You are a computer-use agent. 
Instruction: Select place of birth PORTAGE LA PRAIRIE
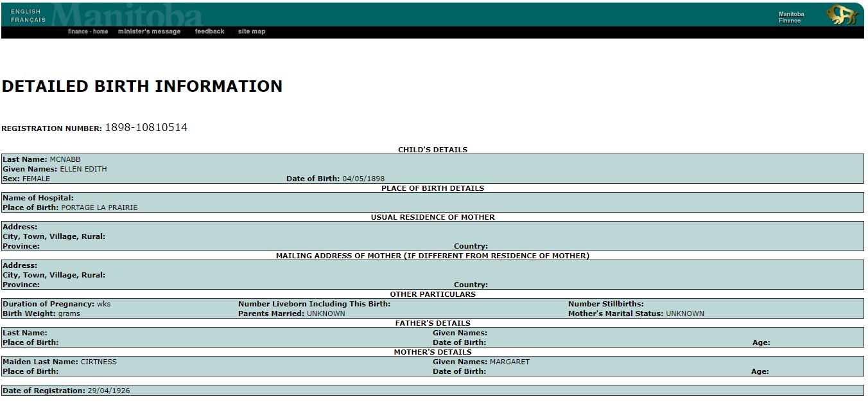coord(99,207)
